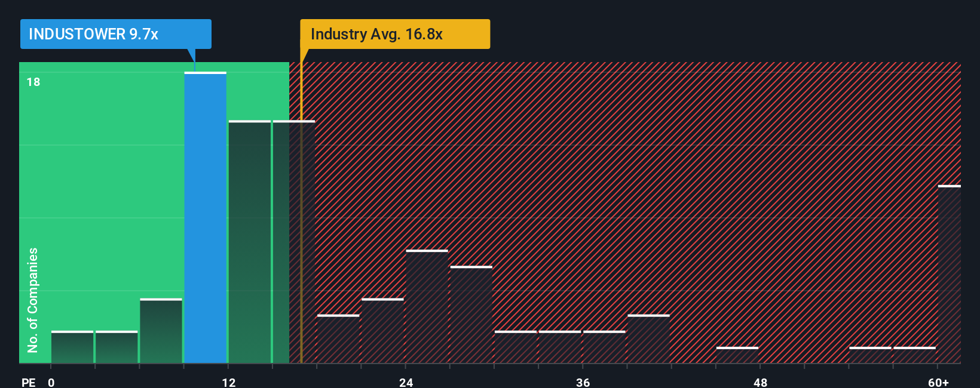Viewport: 980px width, 388px height.
Task: Click the x-axis tick label 48
Action: [760, 382]
